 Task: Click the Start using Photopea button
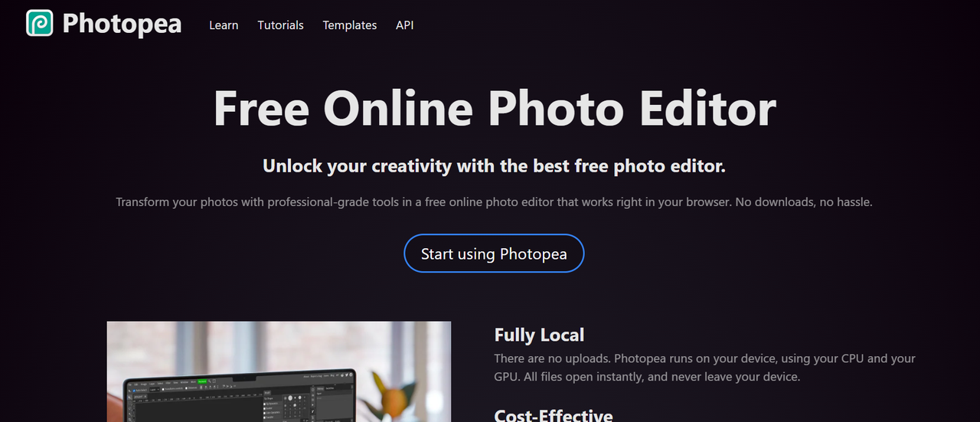(494, 254)
